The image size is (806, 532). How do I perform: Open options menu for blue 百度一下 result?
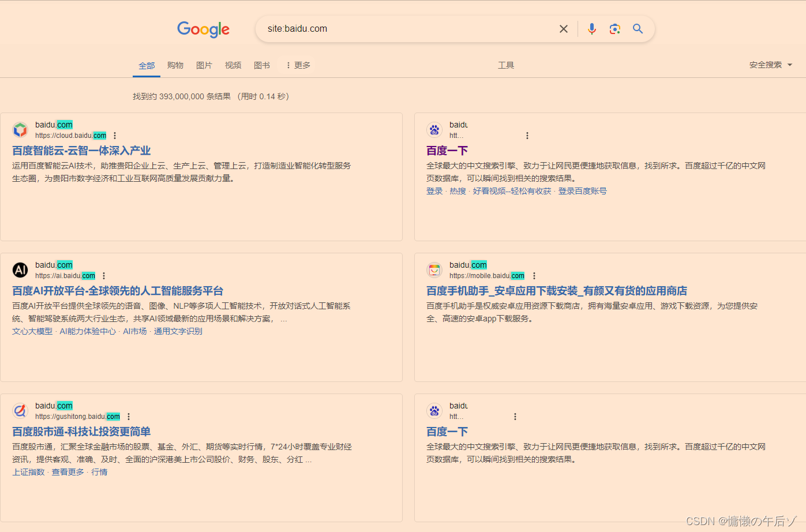click(x=515, y=417)
